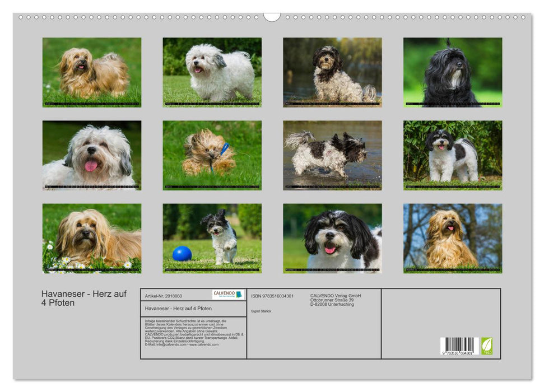This screenshot has width=544, height=392.
Task: Open the golden Havanese among daisies photo
Action: [x=92, y=238]
